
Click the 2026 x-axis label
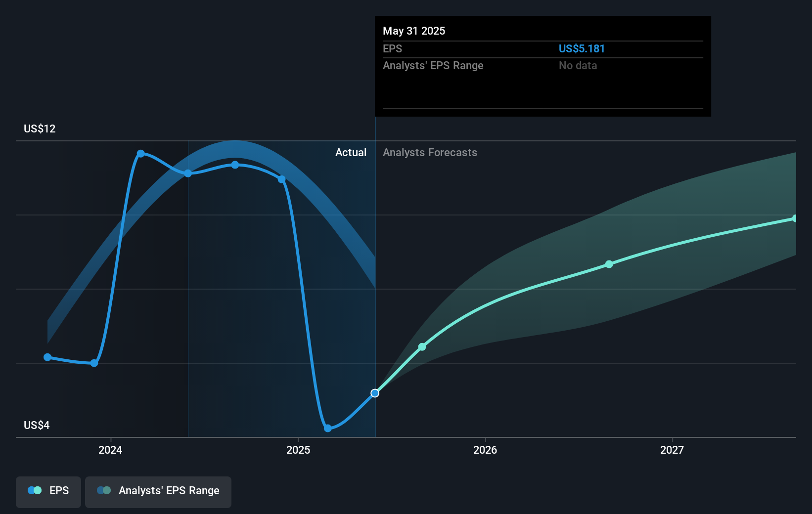[485, 450]
